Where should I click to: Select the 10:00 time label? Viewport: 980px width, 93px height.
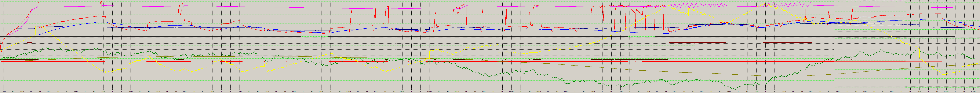[566, 92]
